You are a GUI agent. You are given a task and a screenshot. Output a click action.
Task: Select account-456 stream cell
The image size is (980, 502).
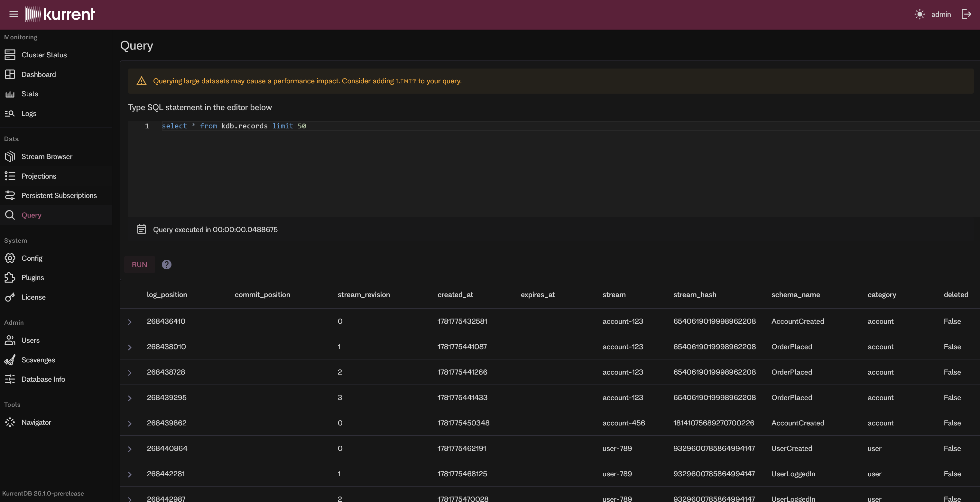tap(624, 423)
